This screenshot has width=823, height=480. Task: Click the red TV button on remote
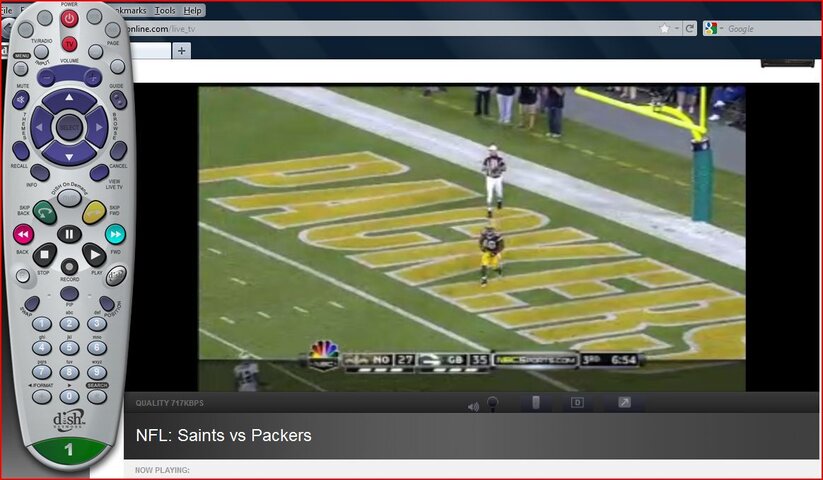click(x=69, y=44)
